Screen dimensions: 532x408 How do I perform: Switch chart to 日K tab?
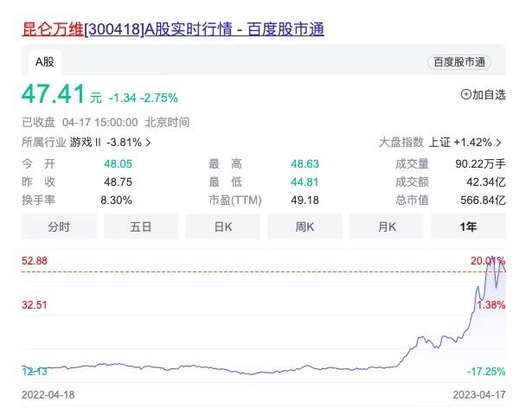223,226
